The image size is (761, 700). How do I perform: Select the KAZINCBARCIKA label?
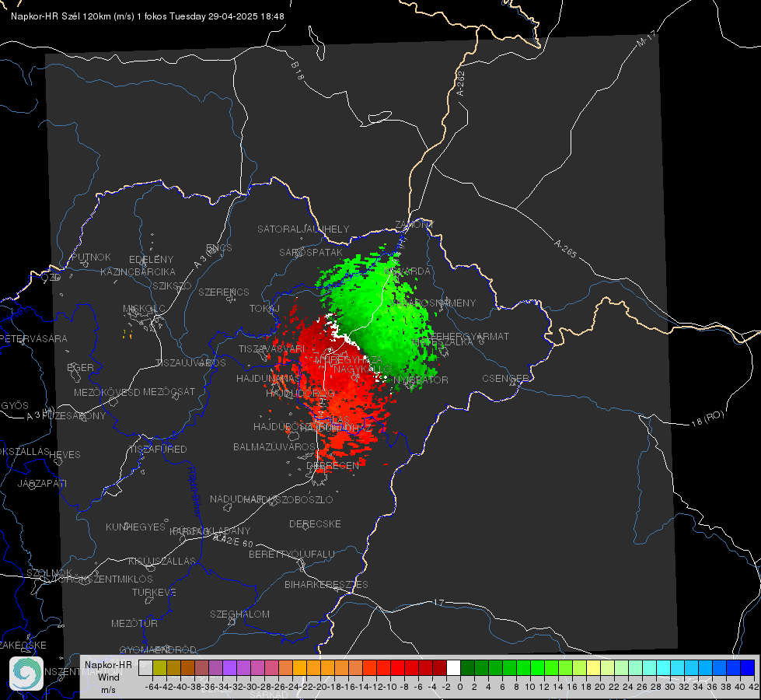(x=138, y=271)
